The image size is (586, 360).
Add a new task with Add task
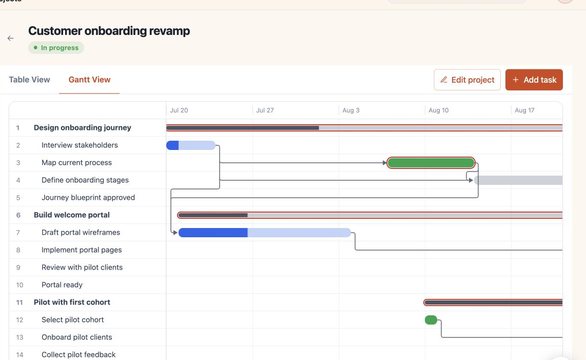coord(534,80)
